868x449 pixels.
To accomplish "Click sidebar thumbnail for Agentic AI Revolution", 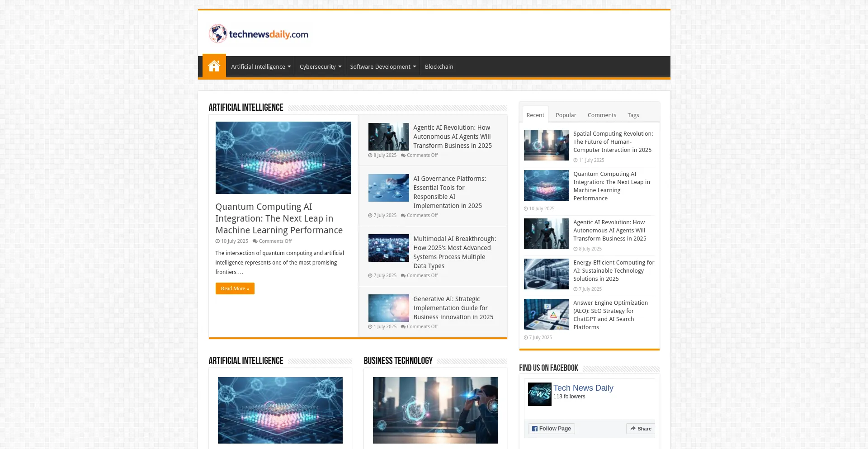I will [x=547, y=234].
